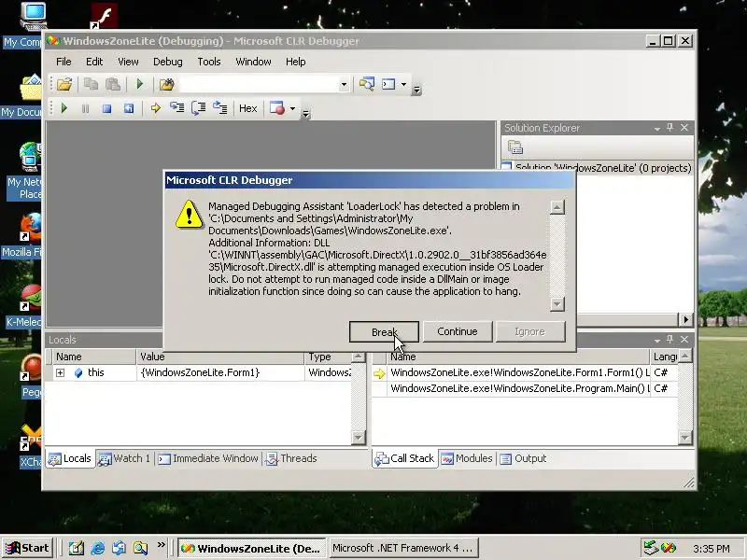Open the Debug menu
The image size is (747, 560).
tap(168, 62)
